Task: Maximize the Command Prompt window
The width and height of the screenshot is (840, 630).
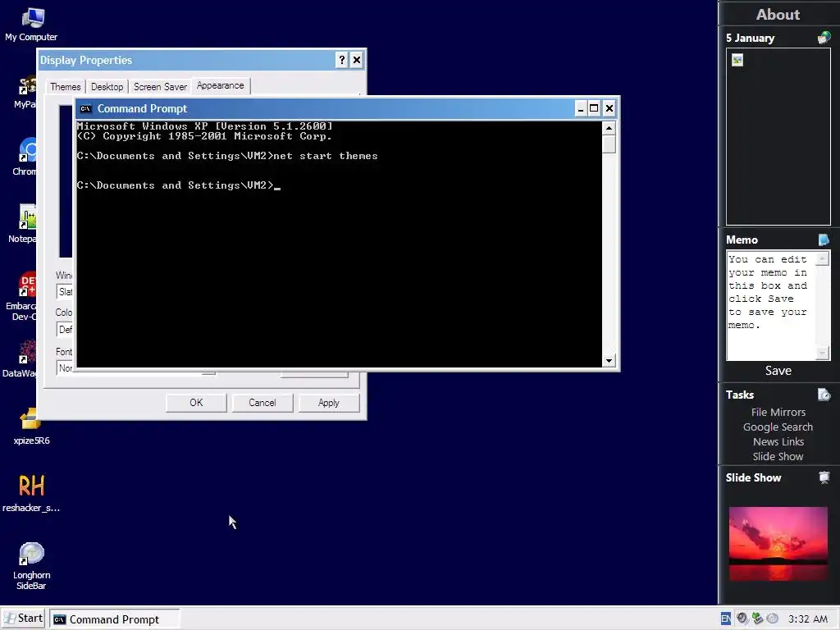Action: click(594, 109)
